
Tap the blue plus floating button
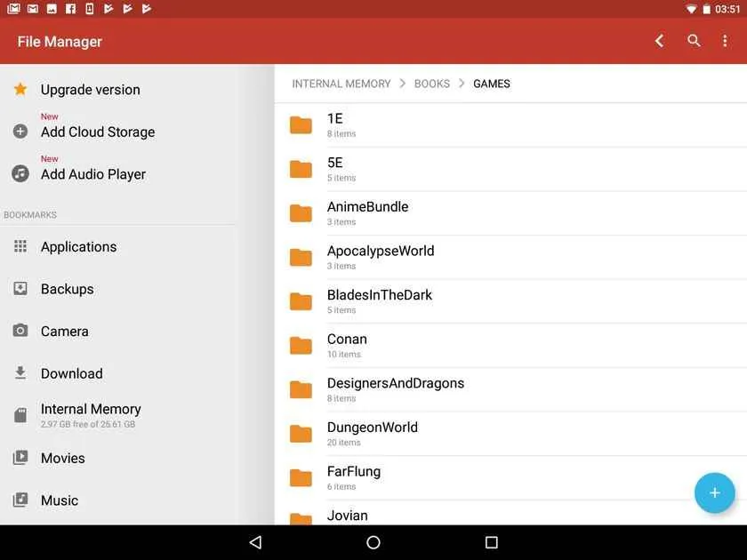click(x=714, y=492)
